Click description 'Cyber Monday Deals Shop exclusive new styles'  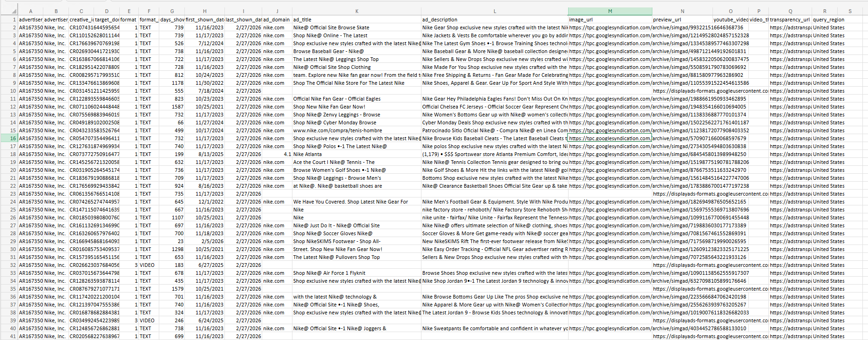point(495,122)
